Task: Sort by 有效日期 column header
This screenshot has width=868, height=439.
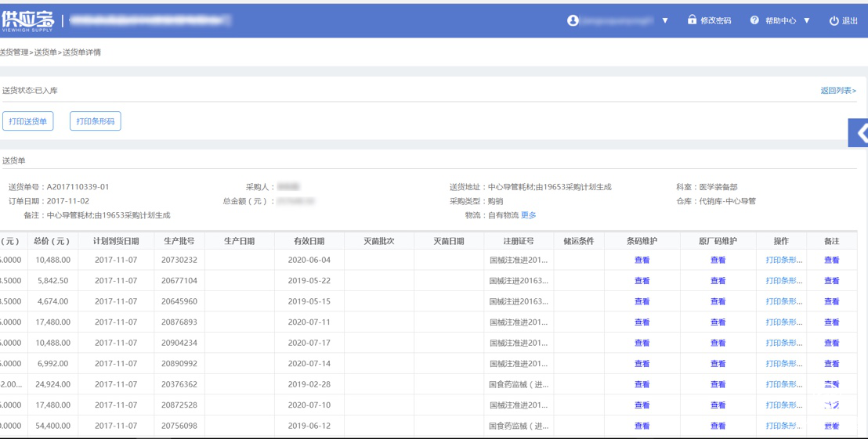Action: coord(309,241)
